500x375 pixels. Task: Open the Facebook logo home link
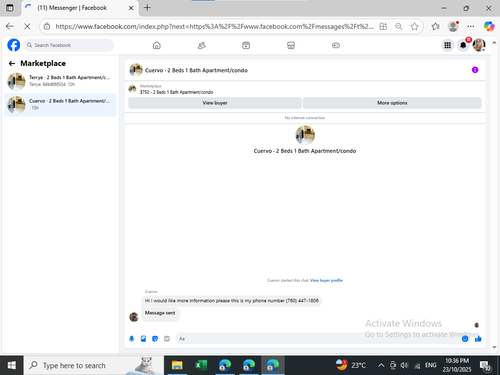click(x=14, y=45)
